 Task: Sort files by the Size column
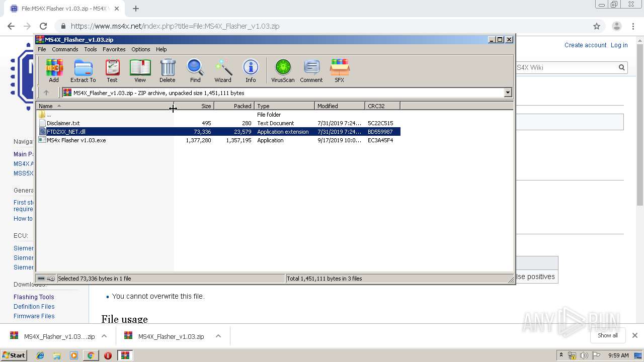pyautogui.click(x=194, y=106)
